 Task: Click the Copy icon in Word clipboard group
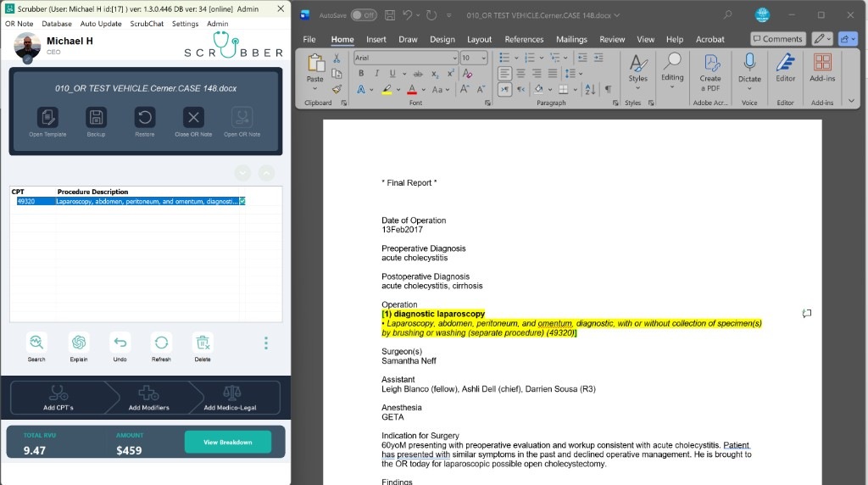tap(337, 74)
